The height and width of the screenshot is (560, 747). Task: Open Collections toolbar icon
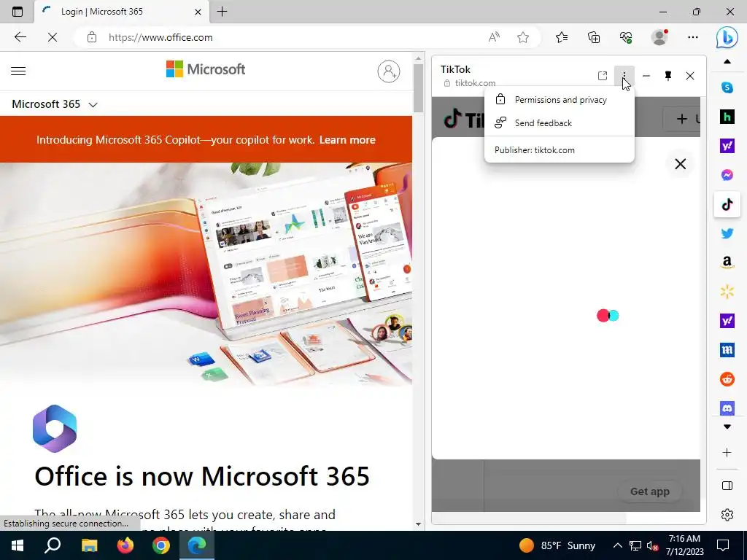[x=594, y=37]
